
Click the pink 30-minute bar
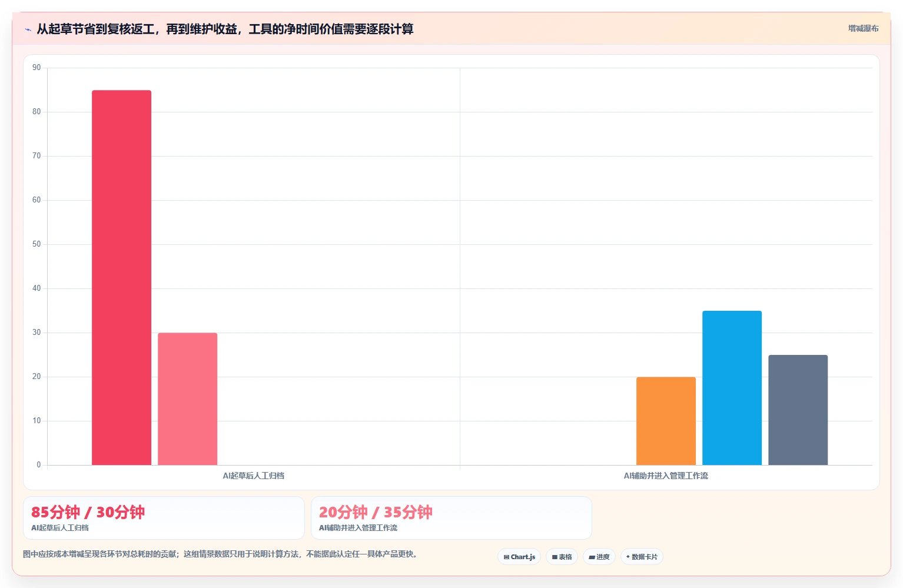click(187, 399)
